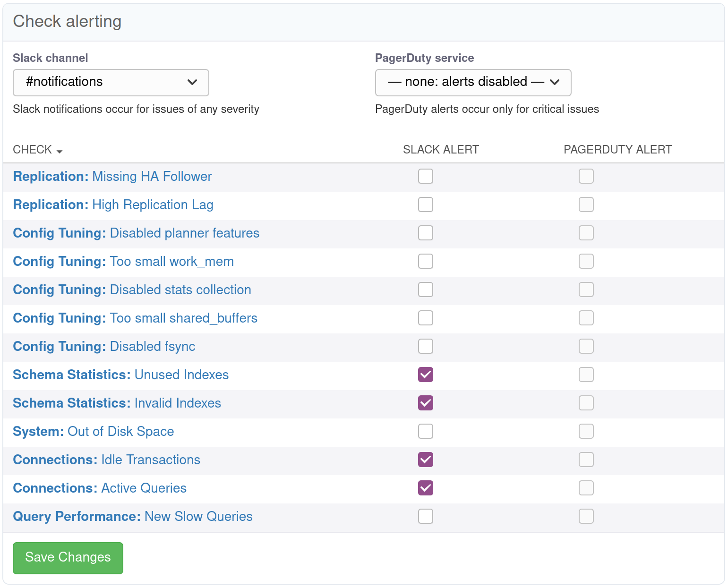
Task: Sort the table by CHECK column
Action: click(38, 150)
